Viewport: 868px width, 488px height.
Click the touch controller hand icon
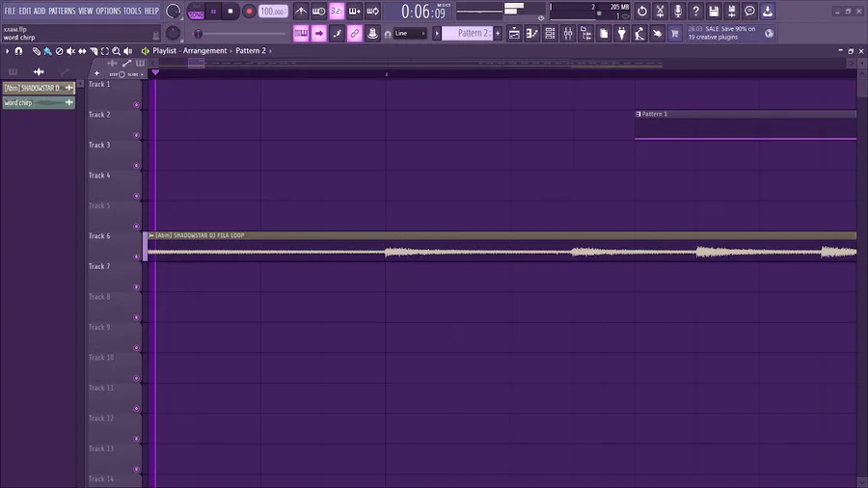click(x=657, y=33)
